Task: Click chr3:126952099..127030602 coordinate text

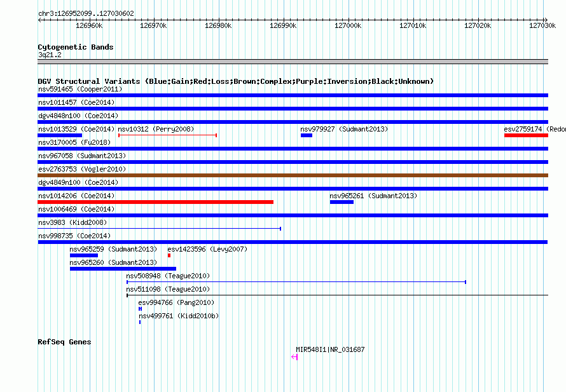Action: pos(86,13)
